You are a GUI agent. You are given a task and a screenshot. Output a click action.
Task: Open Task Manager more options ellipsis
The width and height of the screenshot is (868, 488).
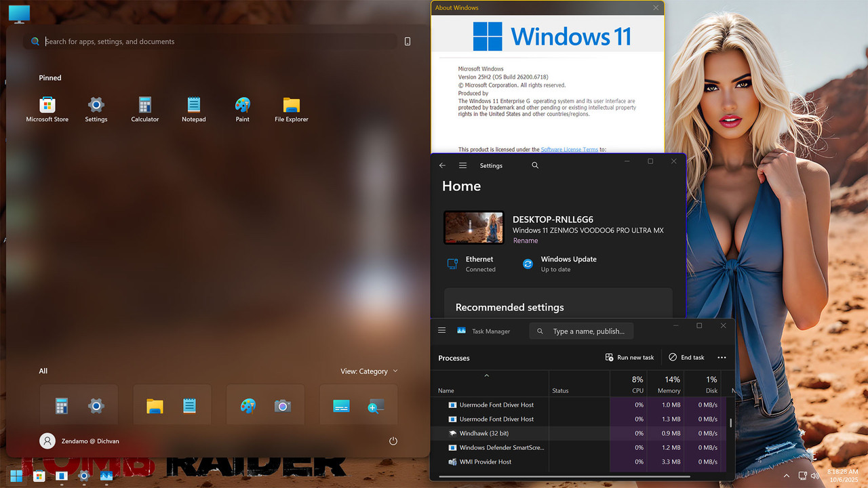tap(722, 357)
